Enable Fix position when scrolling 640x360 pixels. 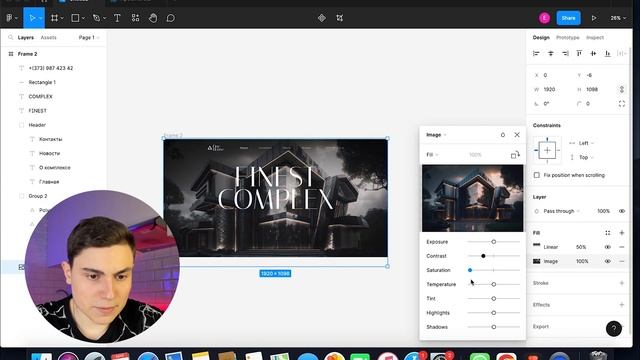click(x=537, y=175)
